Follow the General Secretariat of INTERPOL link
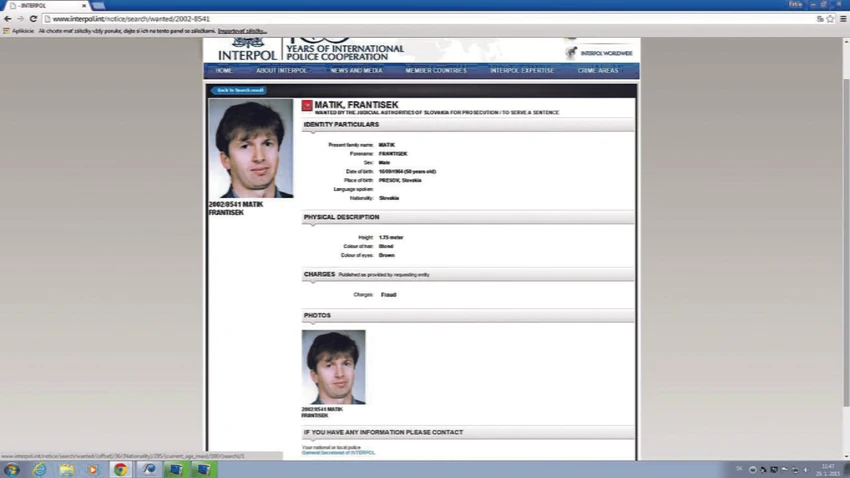This screenshot has height=478, width=850. [x=338, y=453]
